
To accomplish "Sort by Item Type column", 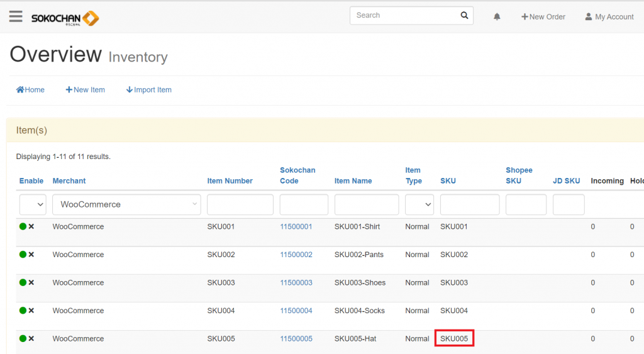I will click(x=413, y=175).
